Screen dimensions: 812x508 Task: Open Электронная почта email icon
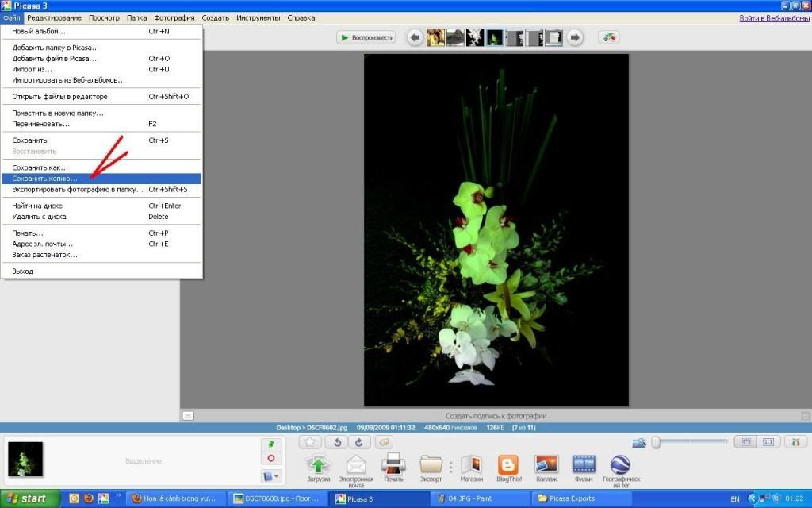click(356, 465)
